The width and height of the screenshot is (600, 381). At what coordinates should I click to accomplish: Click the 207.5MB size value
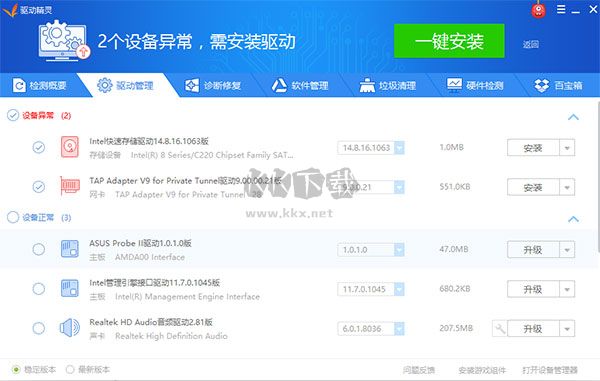[x=456, y=328]
